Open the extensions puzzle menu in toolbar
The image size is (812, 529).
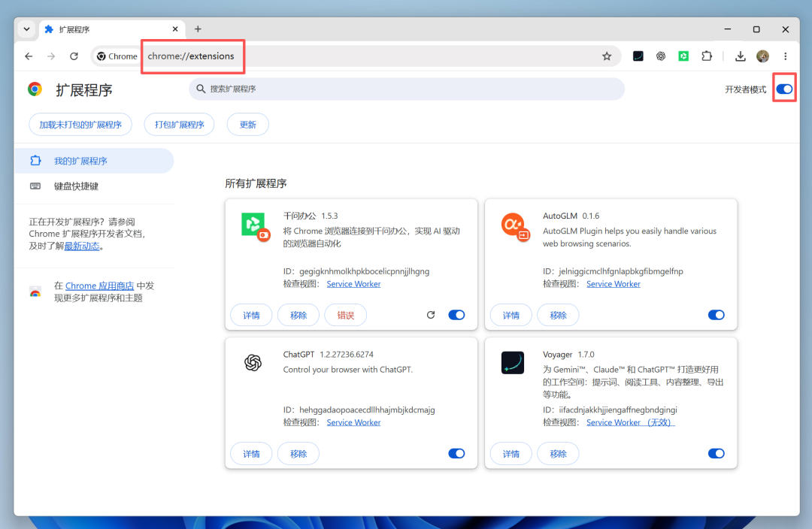(x=706, y=56)
